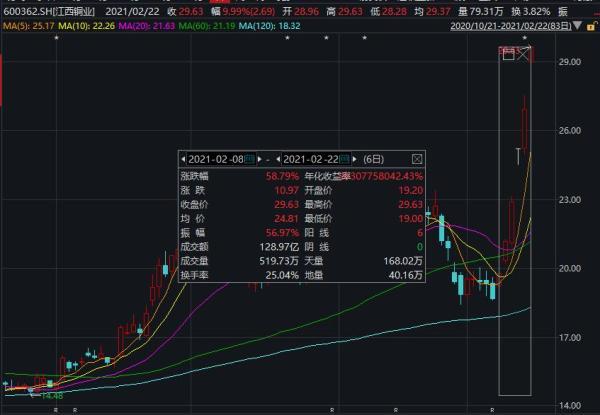Click the 均价 value 24.81

287,218
